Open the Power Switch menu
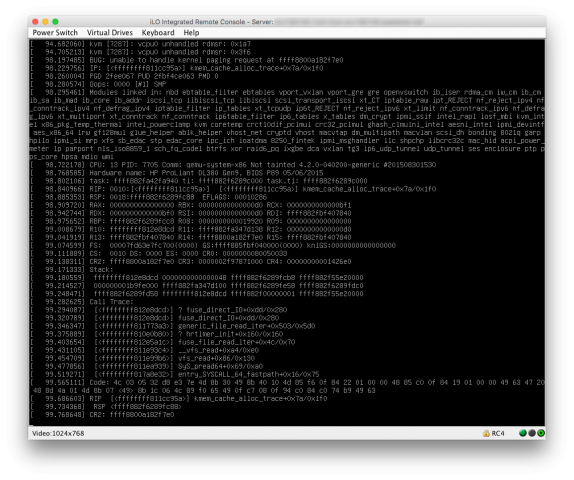The image size is (574, 480). [x=55, y=33]
